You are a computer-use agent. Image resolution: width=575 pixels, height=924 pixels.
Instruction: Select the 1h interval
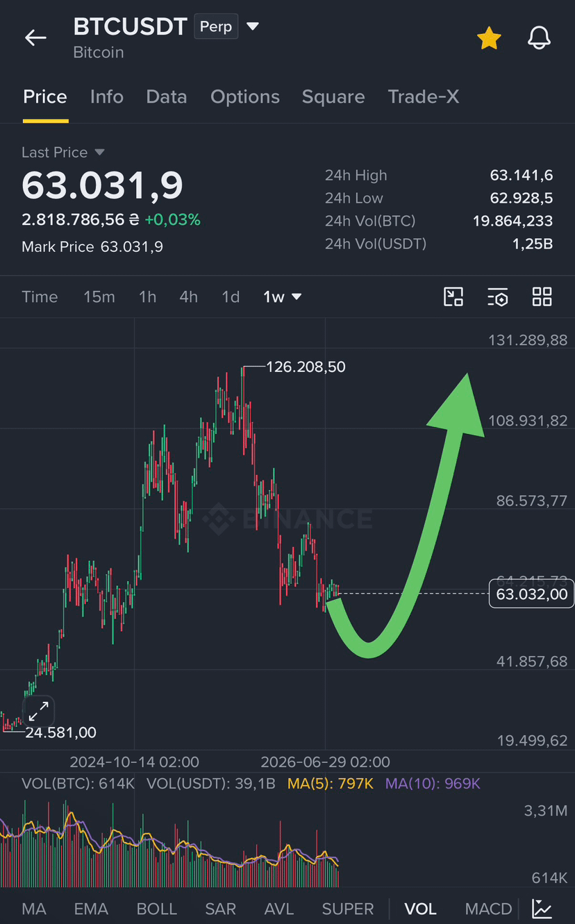click(147, 297)
